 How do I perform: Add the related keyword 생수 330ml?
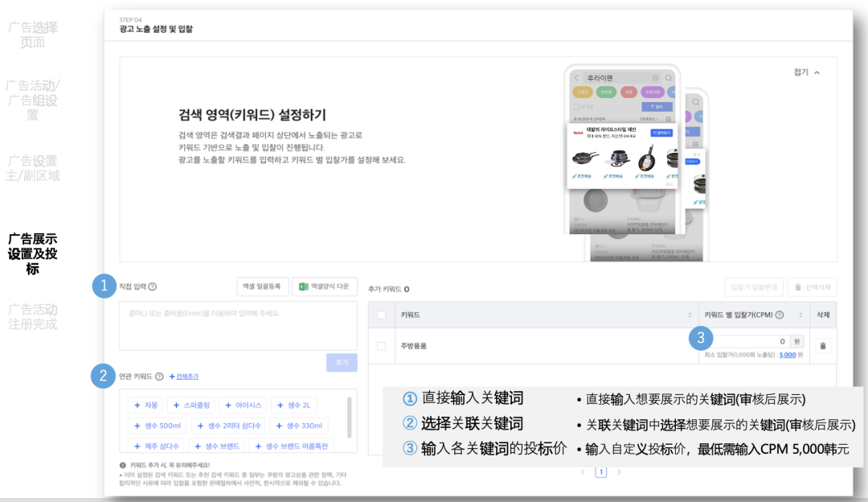click(300, 426)
